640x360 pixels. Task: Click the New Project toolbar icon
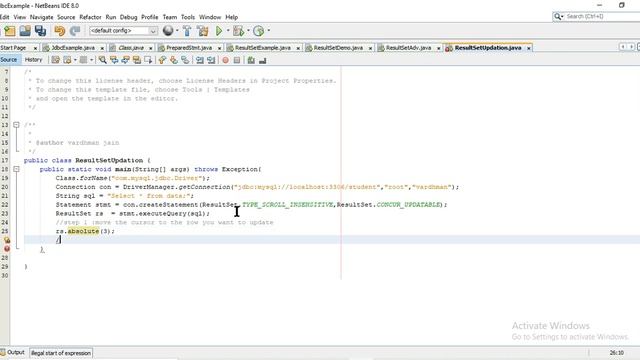pyautogui.click(x=9, y=31)
